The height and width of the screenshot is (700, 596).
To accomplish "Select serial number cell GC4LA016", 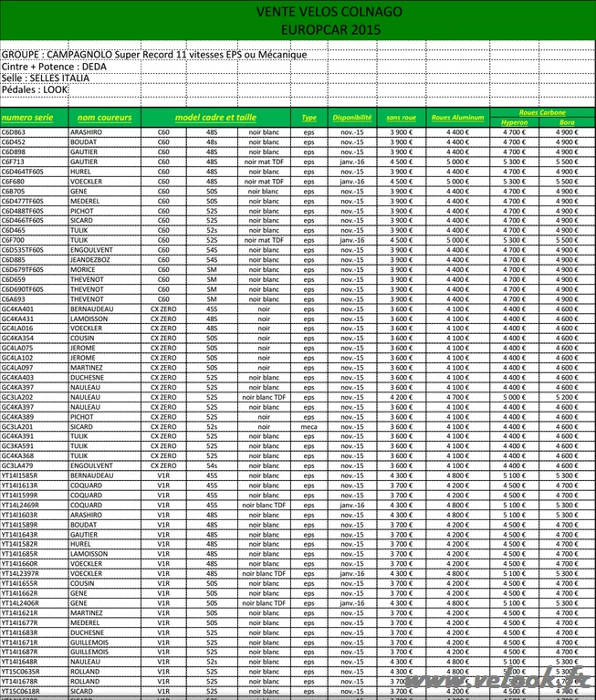I will coord(17,329).
